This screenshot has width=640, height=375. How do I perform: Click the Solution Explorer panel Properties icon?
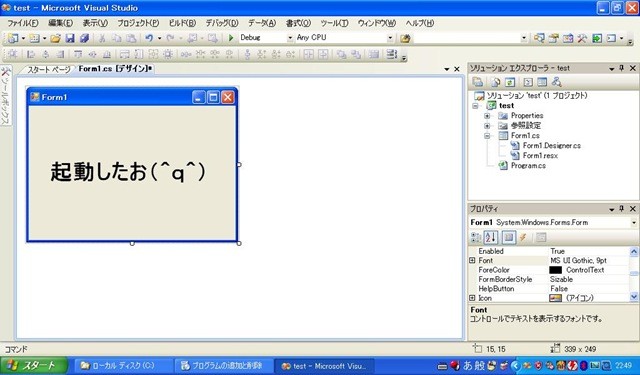click(478, 82)
